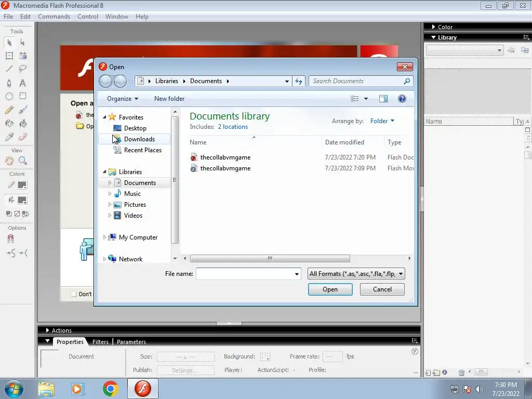Image resolution: width=532 pixels, height=399 pixels.
Task: Click the No Color icon
Action: coord(17,214)
